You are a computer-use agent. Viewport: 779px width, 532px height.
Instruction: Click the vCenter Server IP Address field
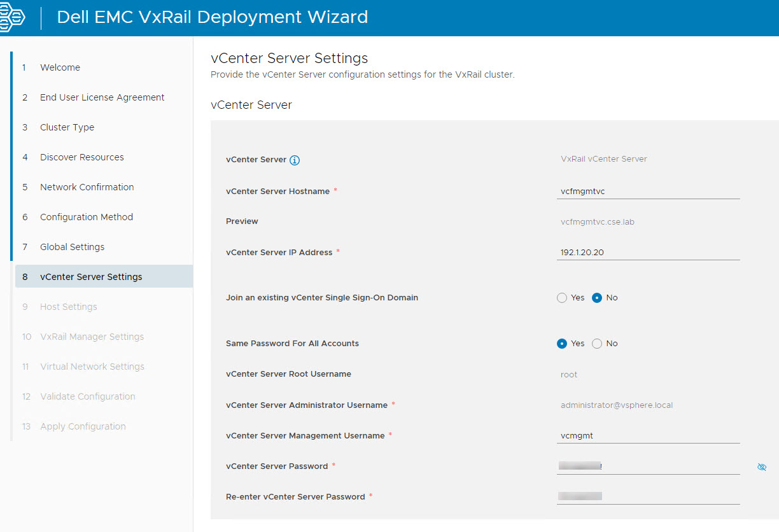coord(648,253)
